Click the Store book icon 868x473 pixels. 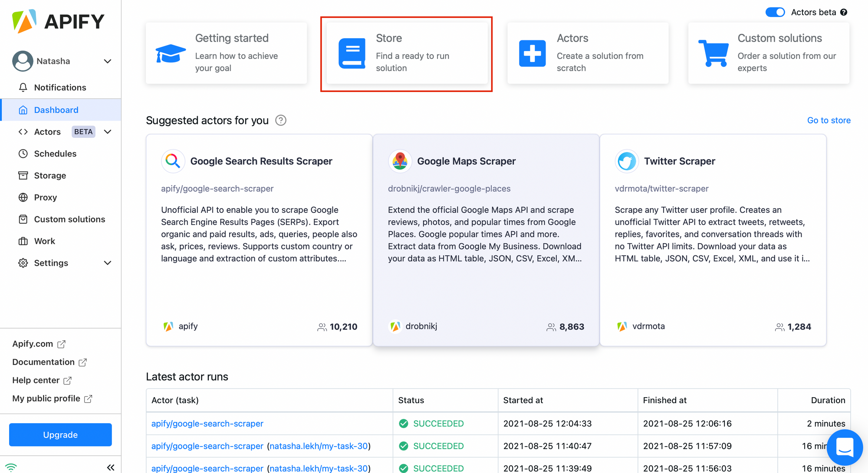click(x=352, y=53)
